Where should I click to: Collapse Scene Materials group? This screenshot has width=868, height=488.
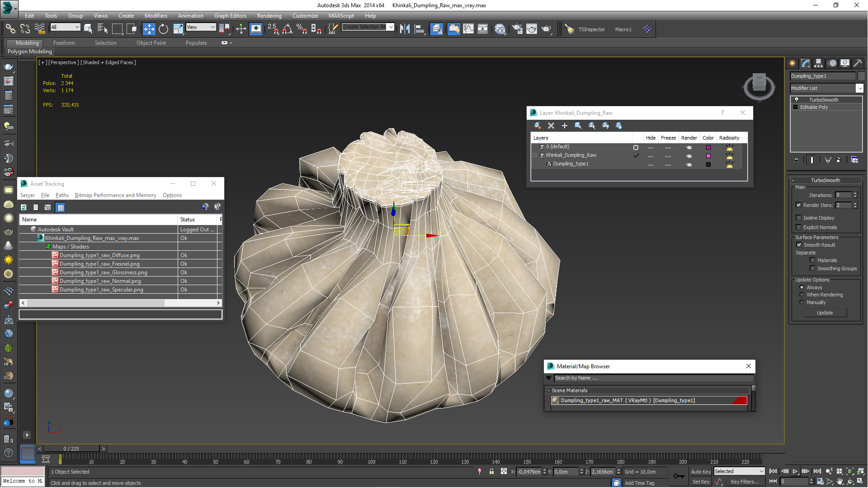(549, 390)
